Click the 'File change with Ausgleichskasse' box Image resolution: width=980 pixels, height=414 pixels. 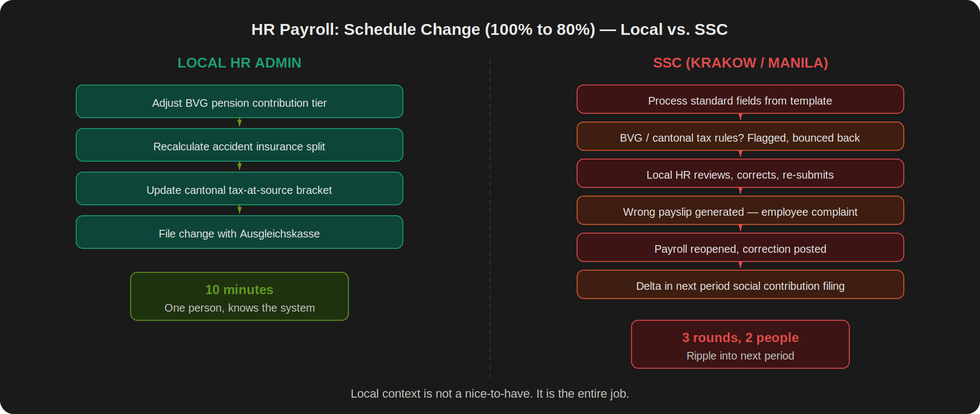pyautogui.click(x=240, y=232)
